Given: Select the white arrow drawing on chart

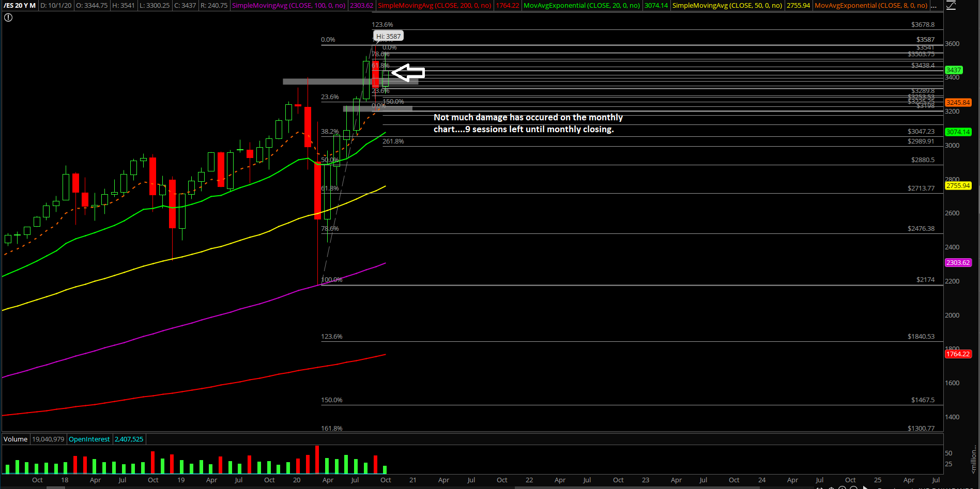Looking at the screenshot, I should [408, 73].
